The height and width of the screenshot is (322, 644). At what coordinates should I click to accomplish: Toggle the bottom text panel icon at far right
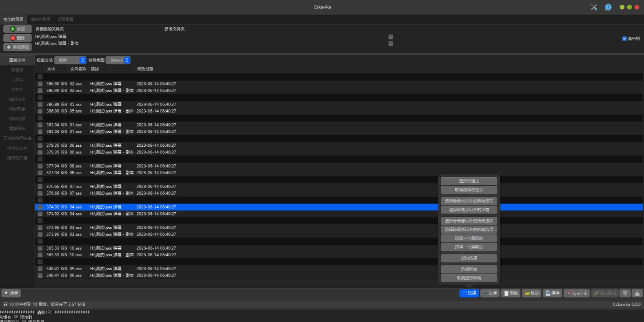[x=637, y=293]
